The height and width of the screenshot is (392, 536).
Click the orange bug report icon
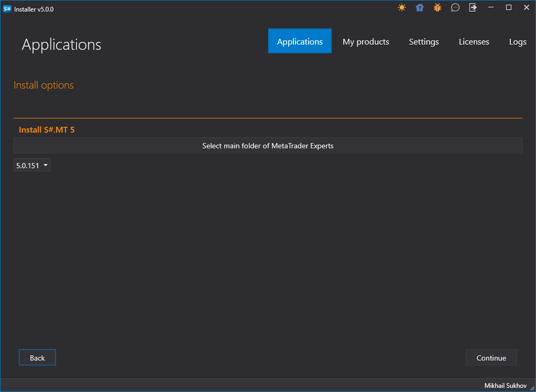pos(437,7)
